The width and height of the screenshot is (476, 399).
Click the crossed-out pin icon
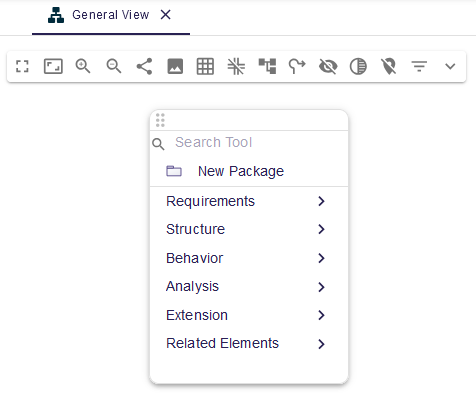click(389, 66)
